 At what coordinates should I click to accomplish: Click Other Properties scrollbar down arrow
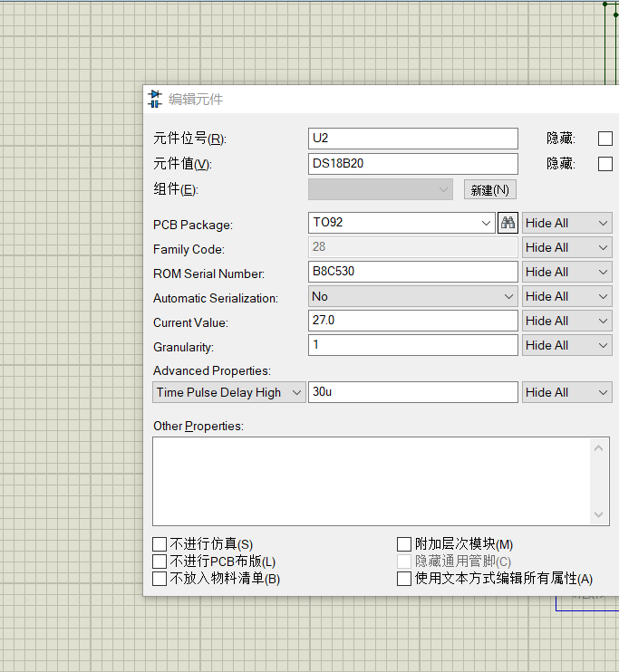pos(599,514)
